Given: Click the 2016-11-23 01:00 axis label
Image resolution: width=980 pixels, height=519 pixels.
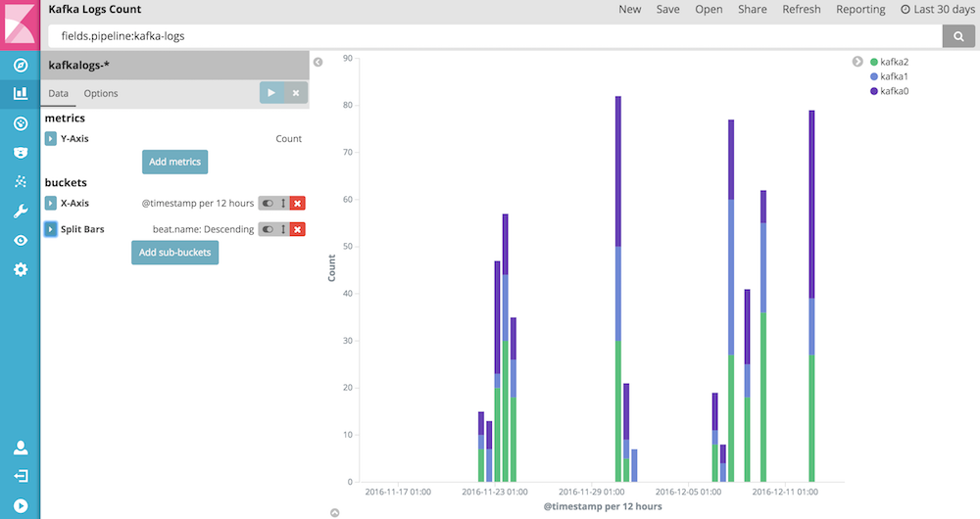Looking at the screenshot, I should click(x=495, y=493).
